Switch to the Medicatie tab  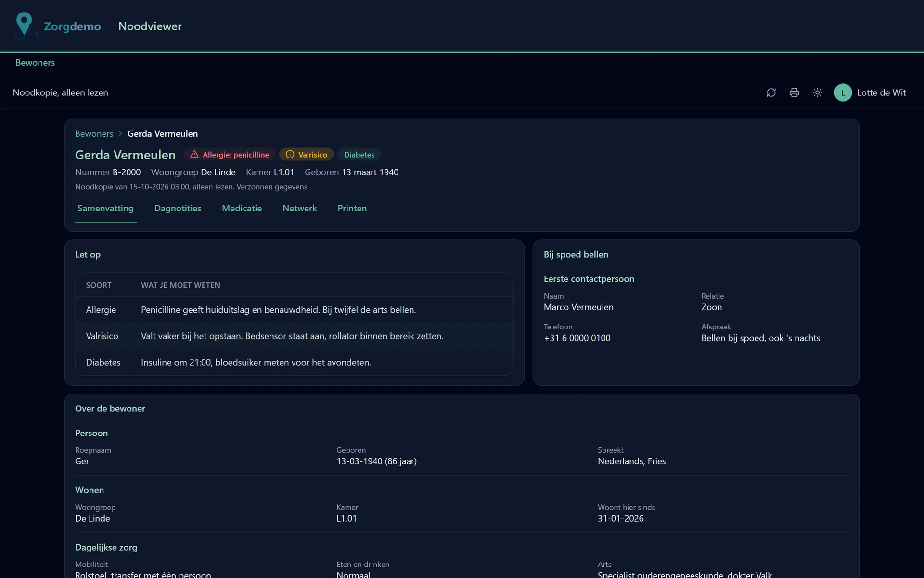pos(242,208)
